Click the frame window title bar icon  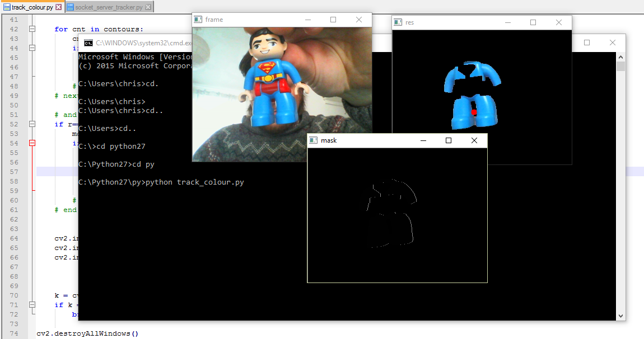pyautogui.click(x=197, y=19)
